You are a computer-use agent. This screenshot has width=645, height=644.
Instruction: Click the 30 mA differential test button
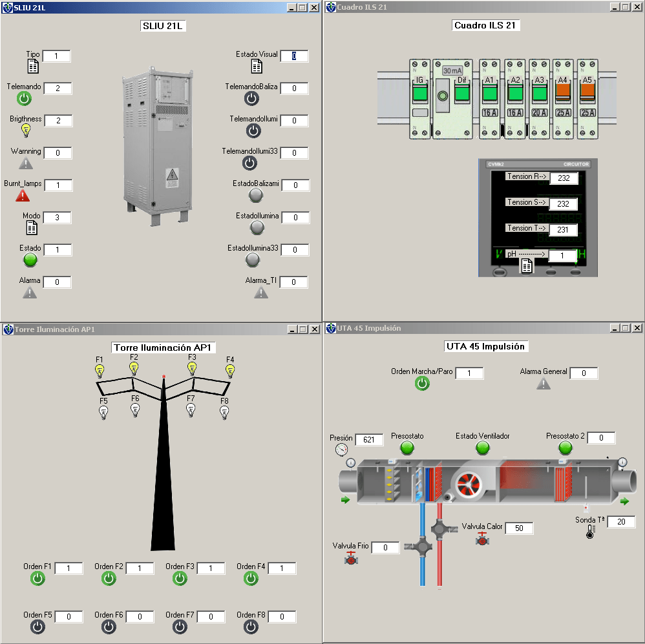[x=443, y=96]
